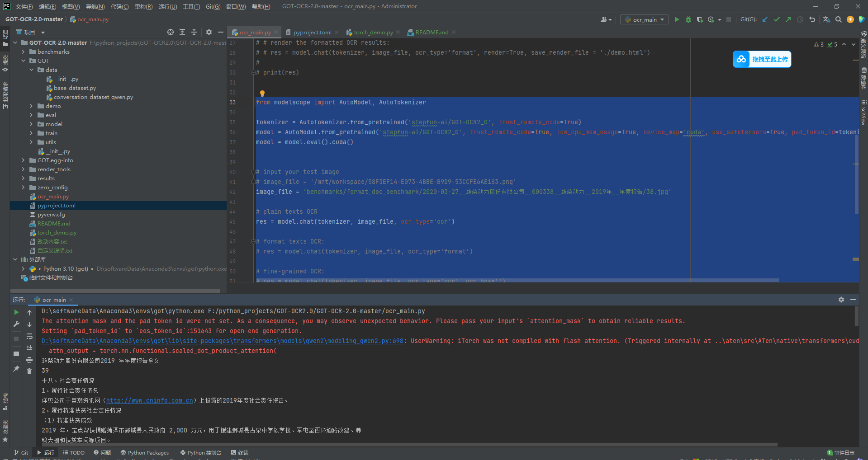Pin the ocr_main run tab
The height and width of the screenshot is (460, 868).
16,369
